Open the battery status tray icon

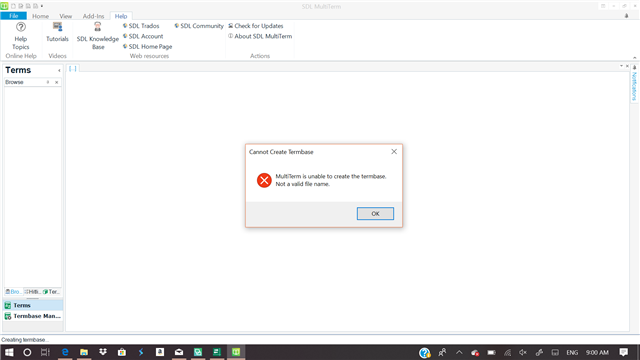click(491, 353)
